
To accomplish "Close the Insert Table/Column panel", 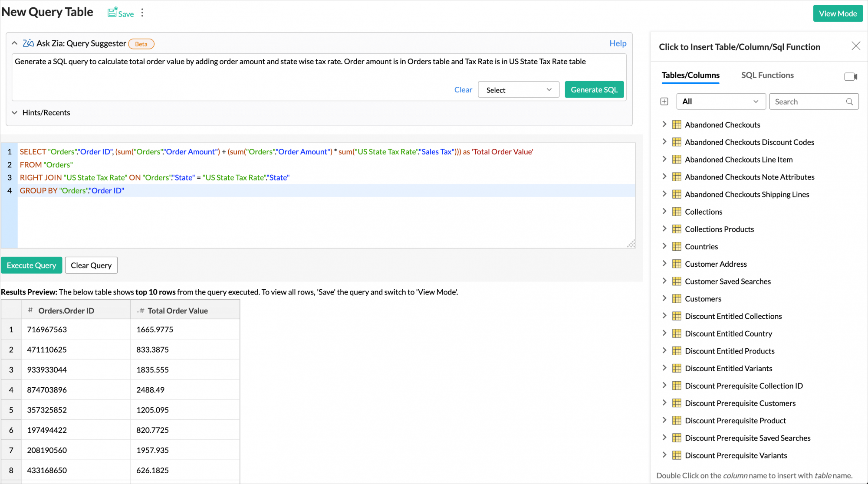I will coord(855,46).
